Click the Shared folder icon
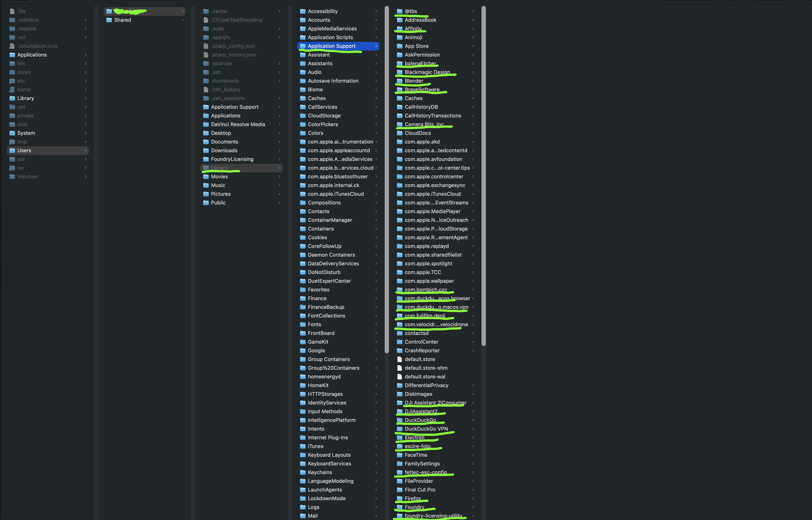Viewport: 812px width, 520px height. point(109,20)
